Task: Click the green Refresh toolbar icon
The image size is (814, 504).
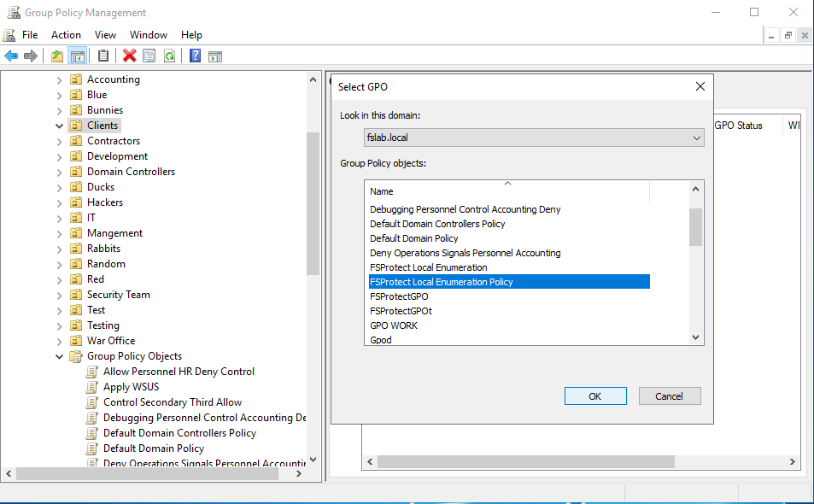Action: [169, 56]
